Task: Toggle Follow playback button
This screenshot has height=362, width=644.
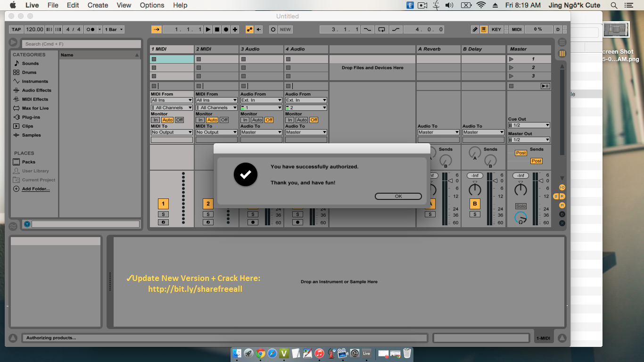Action: (x=157, y=29)
